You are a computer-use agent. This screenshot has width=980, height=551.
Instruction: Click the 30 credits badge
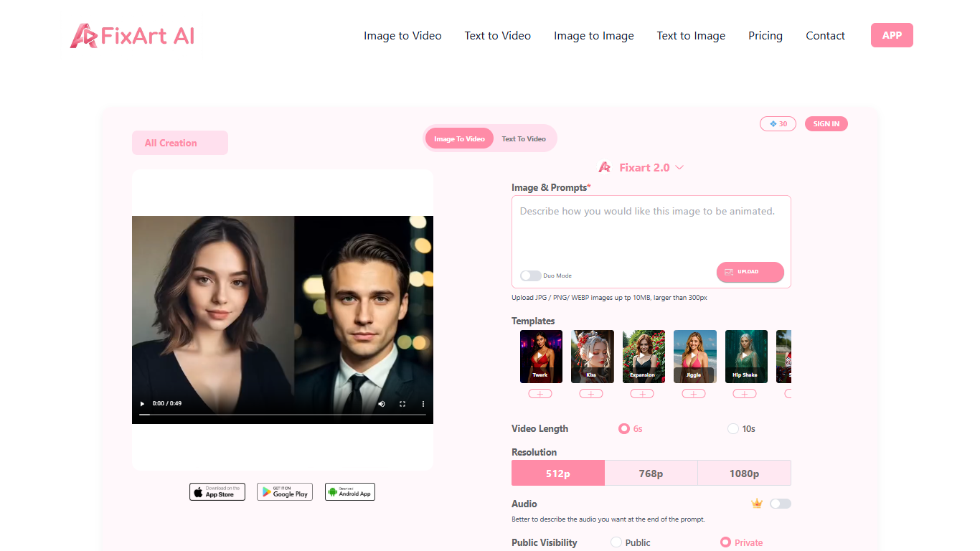click(778, 124)
